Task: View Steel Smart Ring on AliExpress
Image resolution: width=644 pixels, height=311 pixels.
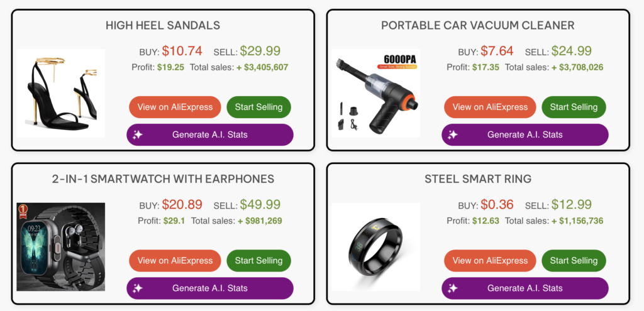Action: click(490, 261)
